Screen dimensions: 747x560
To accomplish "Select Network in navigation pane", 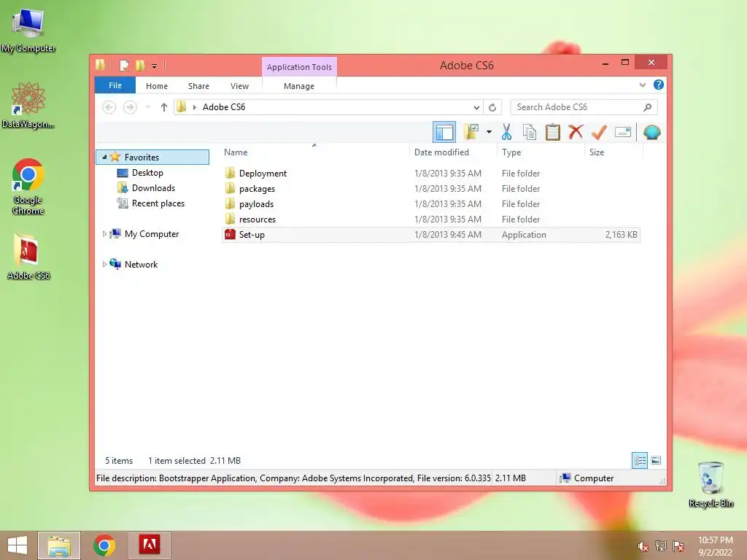I will (x=141, y=264).
